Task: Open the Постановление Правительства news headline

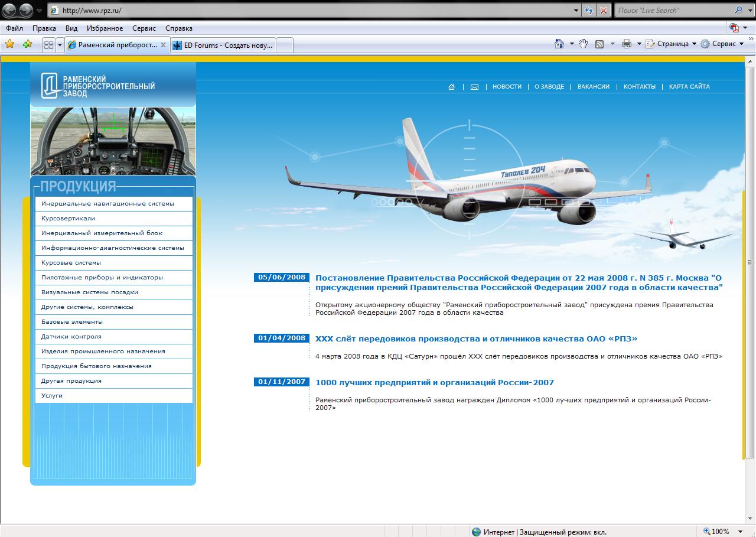Action: pyautogui.click(x=519, y=283)
